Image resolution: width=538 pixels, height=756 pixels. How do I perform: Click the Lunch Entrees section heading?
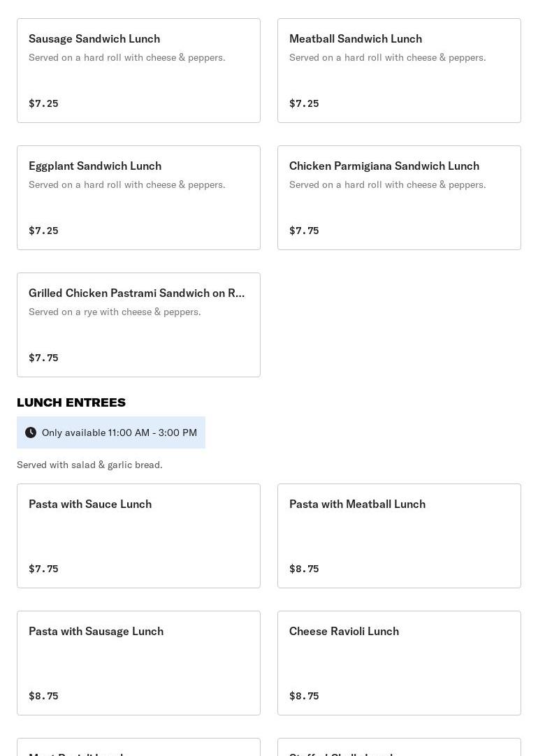71,402
